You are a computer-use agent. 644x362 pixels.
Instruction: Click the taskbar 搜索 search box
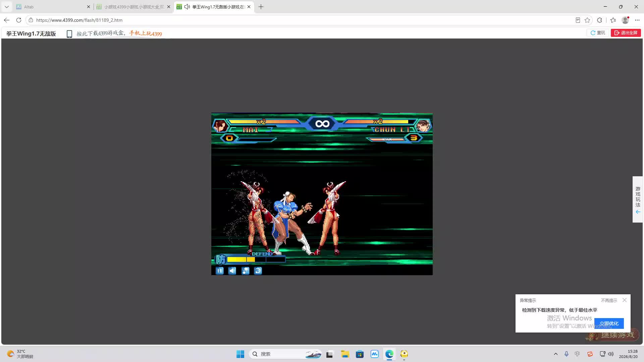285,354
